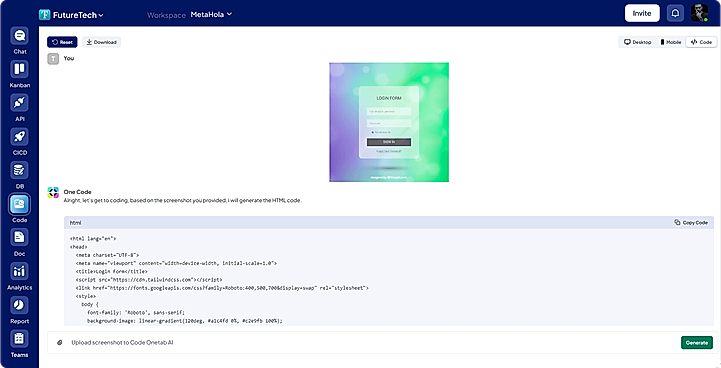This screenshot has width=721, height=368.
Task: Open the Chat sidebar icon
Action: [x=19, y=36]
